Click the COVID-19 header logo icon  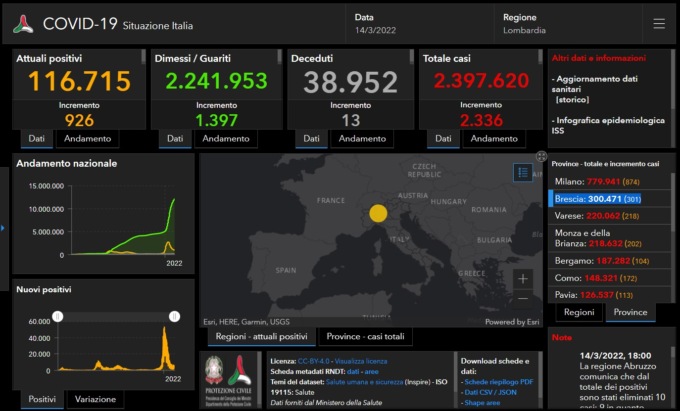[23, 24]
